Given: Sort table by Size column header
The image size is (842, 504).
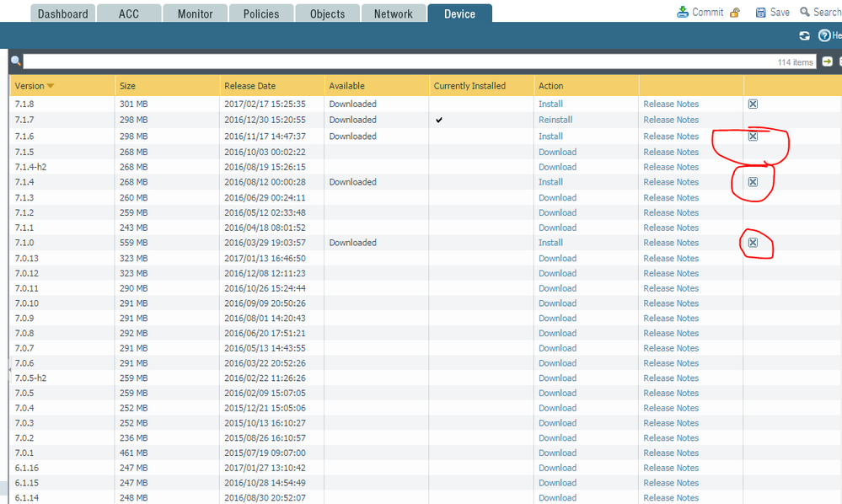Looking at the screenshot, I should tap(127, 86).
